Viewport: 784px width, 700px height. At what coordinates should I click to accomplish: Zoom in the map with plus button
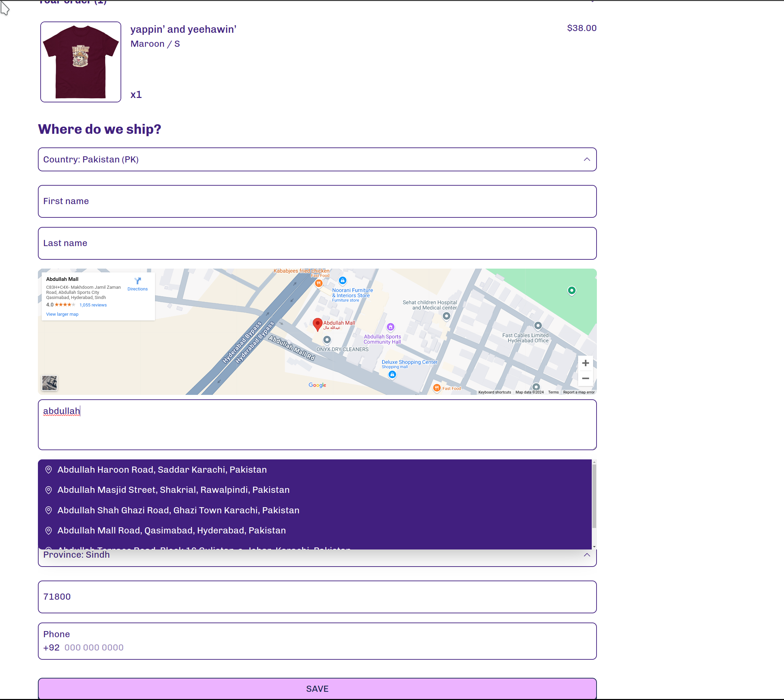tap(585, 363)
